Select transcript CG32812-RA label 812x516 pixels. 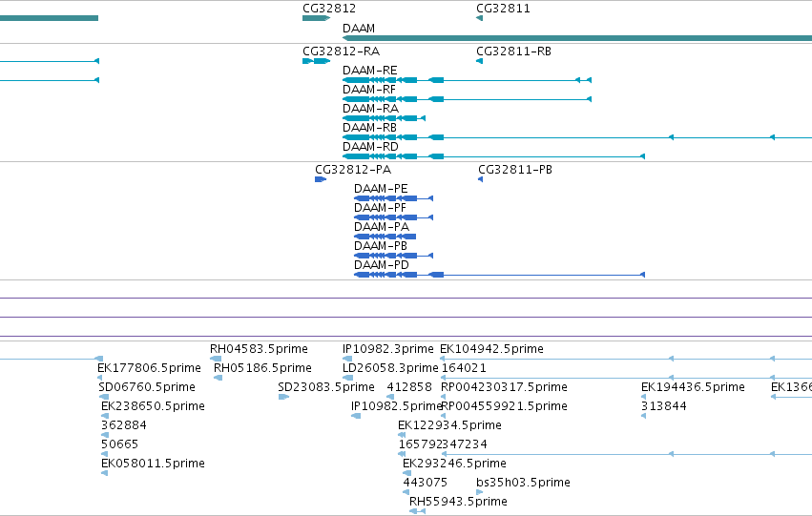(x=341, y=52)
